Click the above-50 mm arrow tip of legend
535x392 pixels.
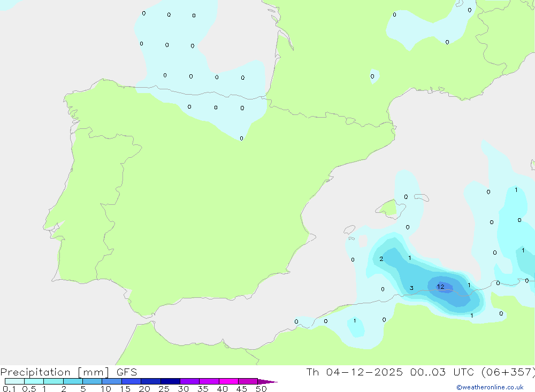[x=267, y=382]
